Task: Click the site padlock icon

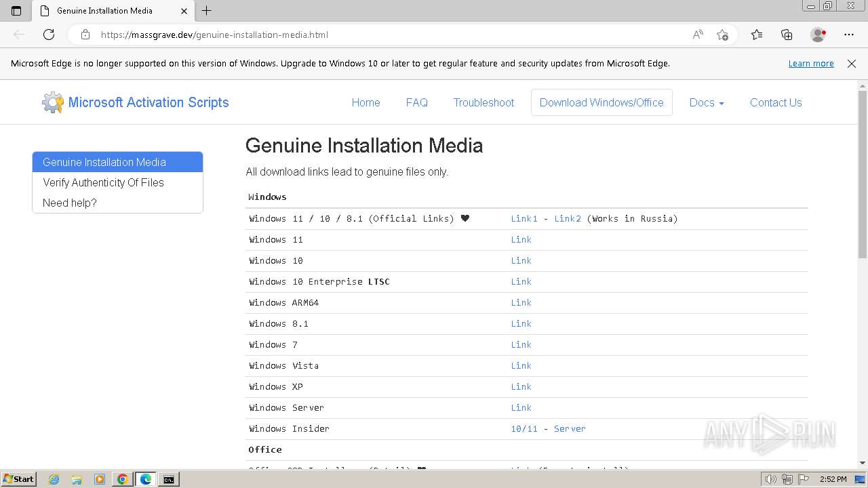Action: coord(85,35)
